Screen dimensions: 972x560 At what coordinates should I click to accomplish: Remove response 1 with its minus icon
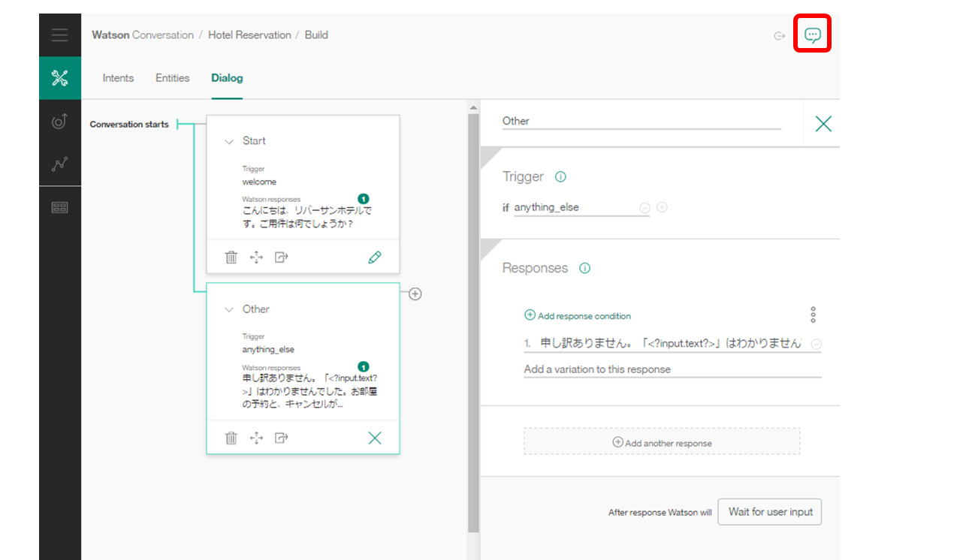[817, 345]
